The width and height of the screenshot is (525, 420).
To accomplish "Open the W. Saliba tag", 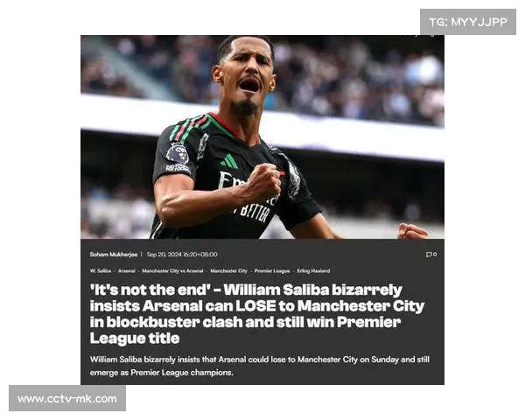I will [x=101, y=271].
